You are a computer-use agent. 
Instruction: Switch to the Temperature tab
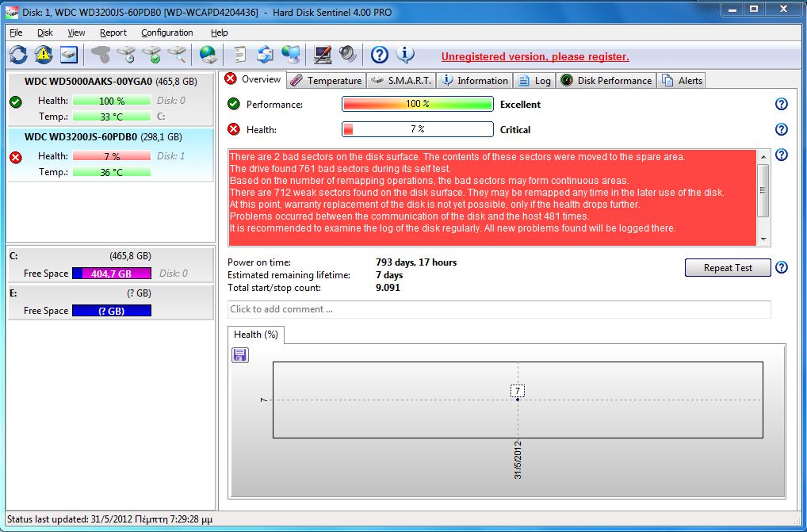tap(327, 80)
